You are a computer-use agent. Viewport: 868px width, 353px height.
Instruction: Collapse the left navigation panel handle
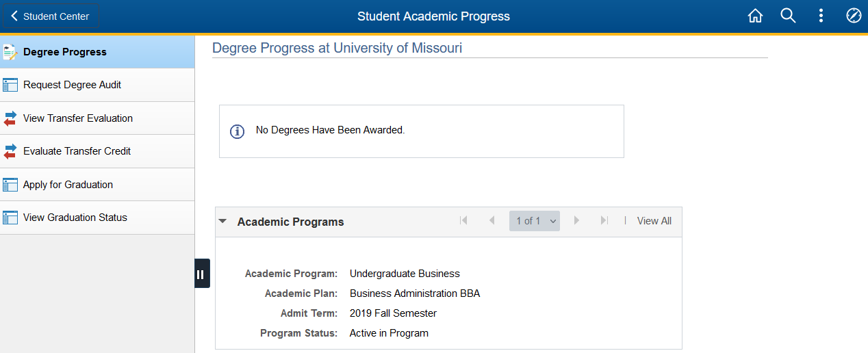point(202,274)
